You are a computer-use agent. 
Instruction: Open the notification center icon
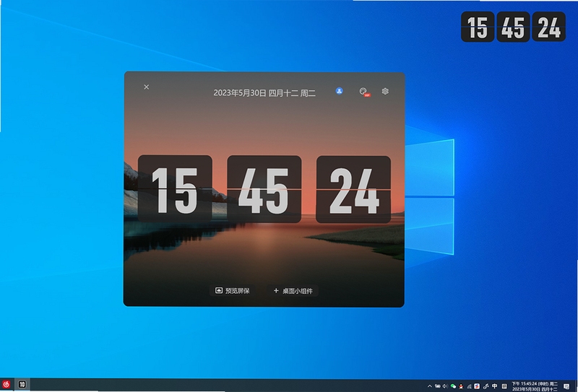pos(566,386)
